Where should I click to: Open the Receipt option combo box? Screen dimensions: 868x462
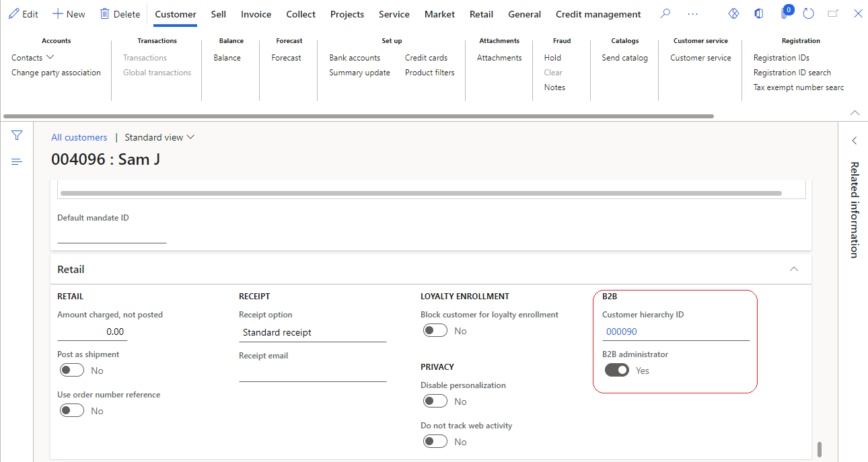[x=313, y=332]
